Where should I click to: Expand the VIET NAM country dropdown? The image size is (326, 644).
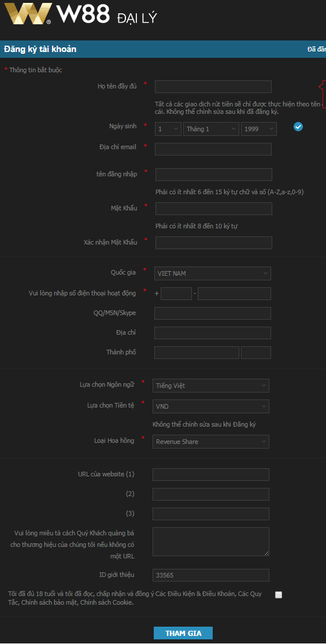212,273
